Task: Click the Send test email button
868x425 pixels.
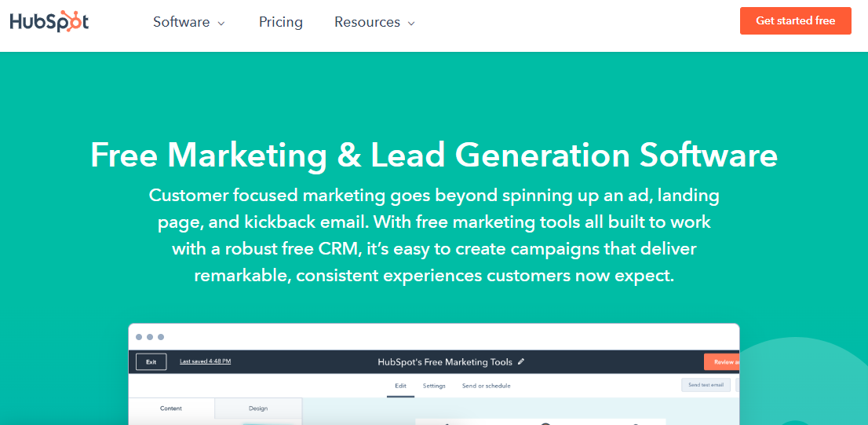Action: coord(706,385)
